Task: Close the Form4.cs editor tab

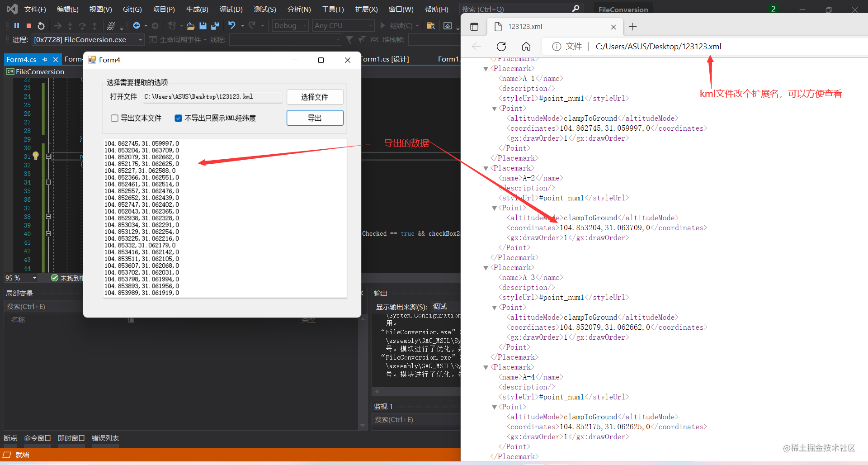Action: 56,59
